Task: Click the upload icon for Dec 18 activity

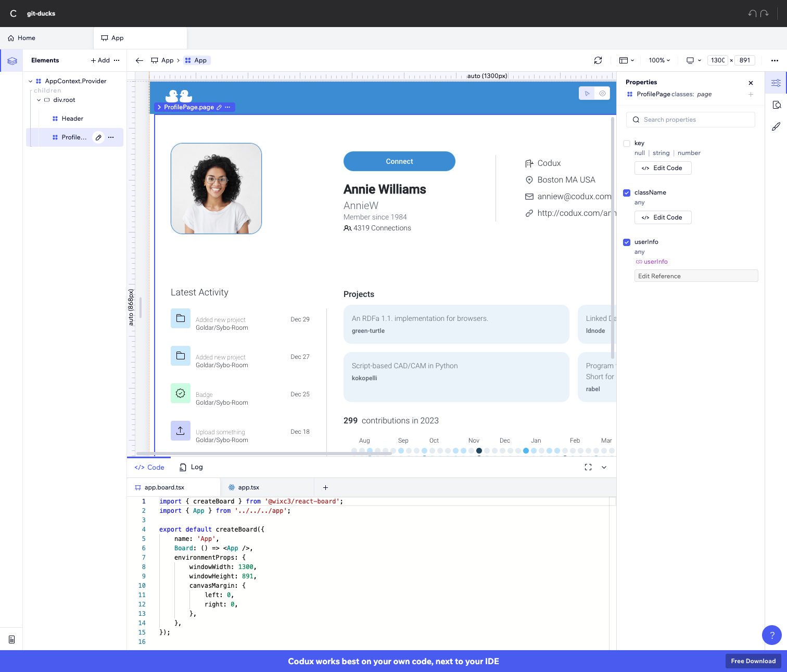Action: (181, 431)
